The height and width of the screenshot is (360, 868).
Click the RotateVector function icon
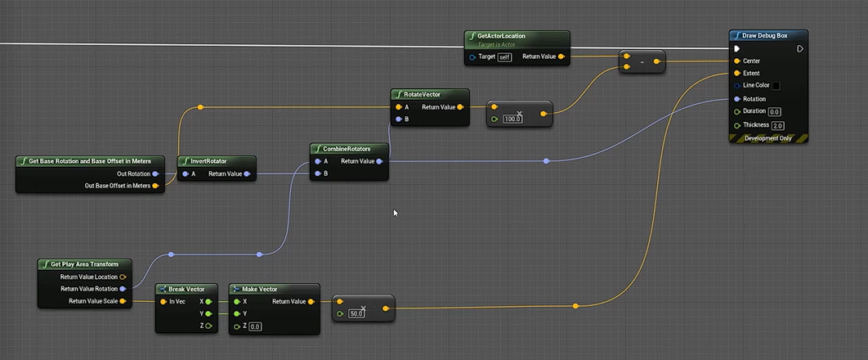[398, 95]
